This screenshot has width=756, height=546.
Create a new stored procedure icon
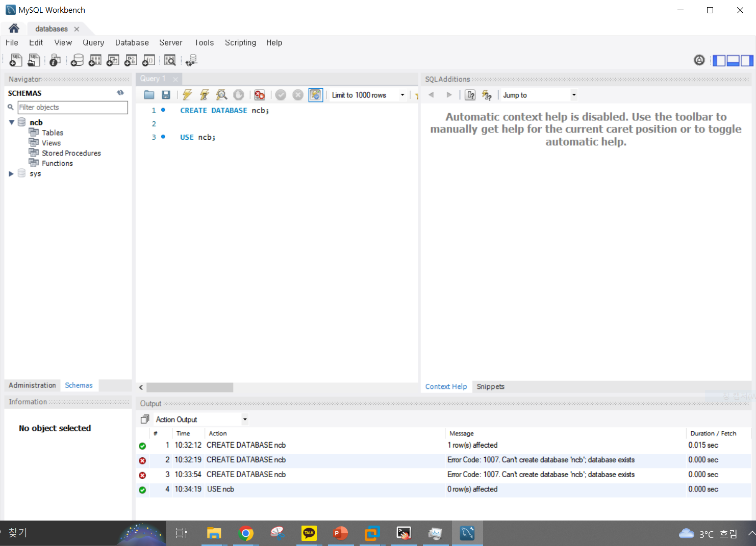point(131,61)
